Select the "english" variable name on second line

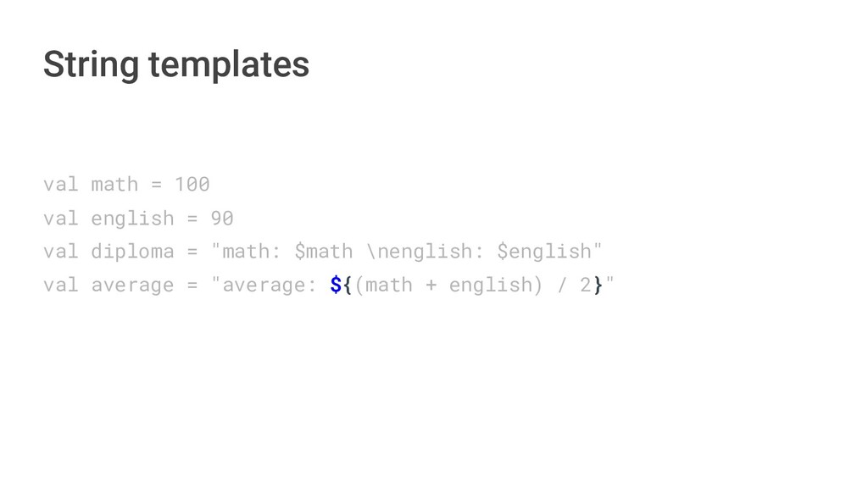pos(132,218)
